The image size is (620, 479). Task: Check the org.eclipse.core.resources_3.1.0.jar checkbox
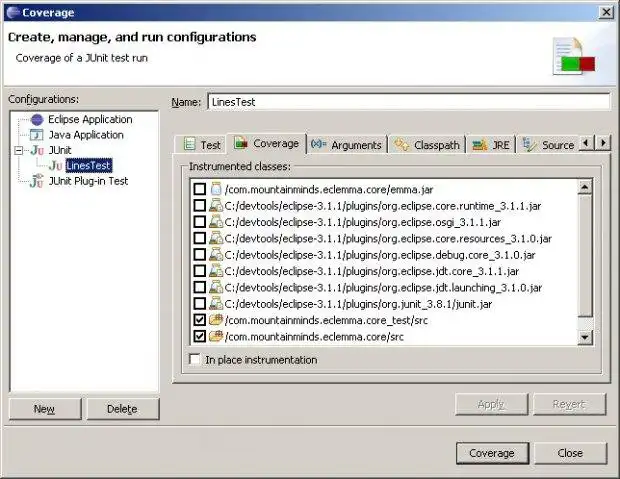click(x=200, y=238)
